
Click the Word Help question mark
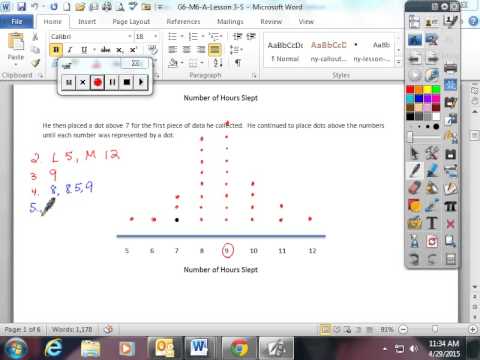(x=473, y=21)
